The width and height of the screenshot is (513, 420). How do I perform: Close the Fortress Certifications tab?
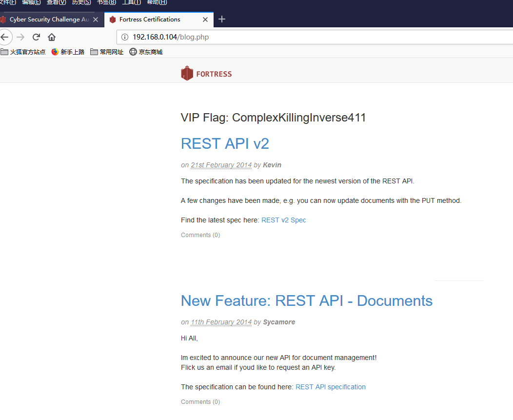(x=205, y=20)
